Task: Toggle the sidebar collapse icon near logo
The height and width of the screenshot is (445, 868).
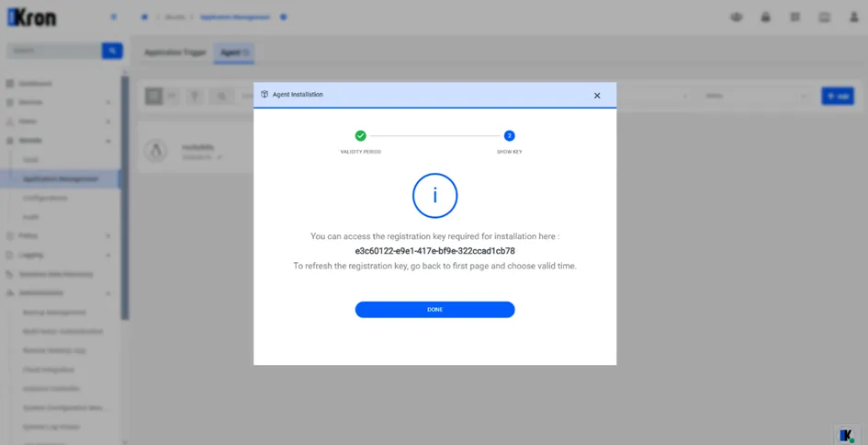Action: pyautogui.click(x=114, y=17)
